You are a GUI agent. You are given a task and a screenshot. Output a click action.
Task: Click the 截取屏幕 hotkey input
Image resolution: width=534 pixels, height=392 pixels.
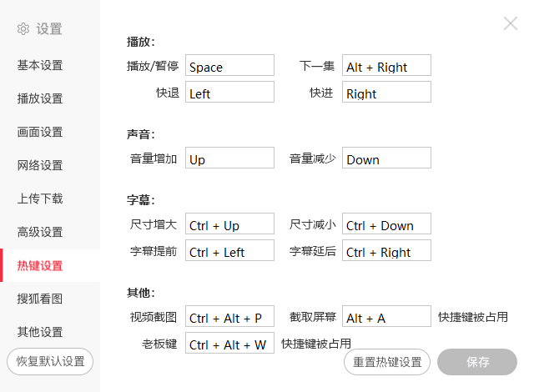click(x=386, y=317)
